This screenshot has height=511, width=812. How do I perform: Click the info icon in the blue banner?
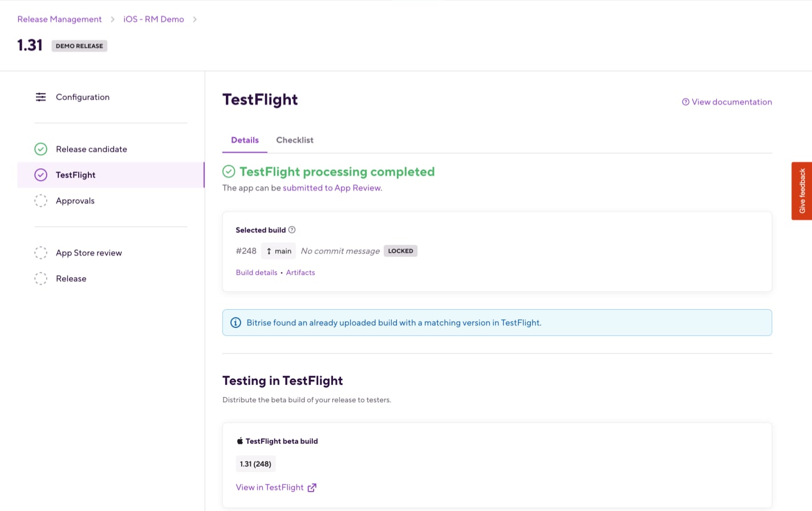pos(236,323)
